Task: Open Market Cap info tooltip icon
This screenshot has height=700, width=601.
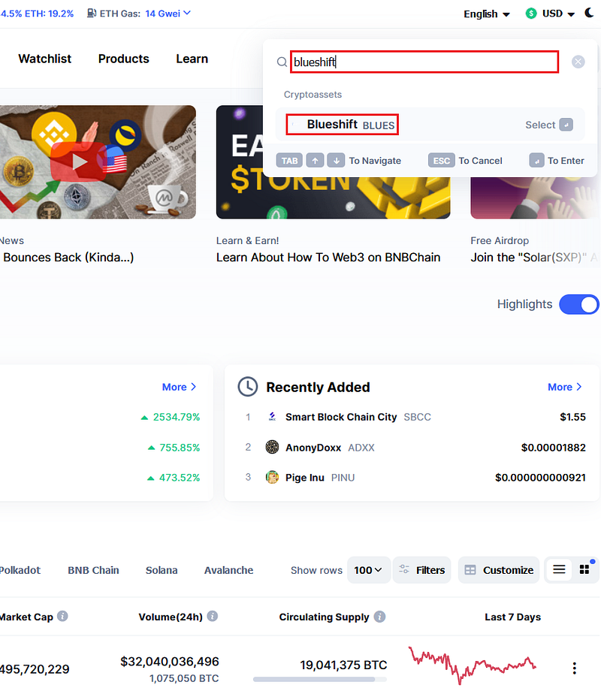Action: (x=62, y=616)
